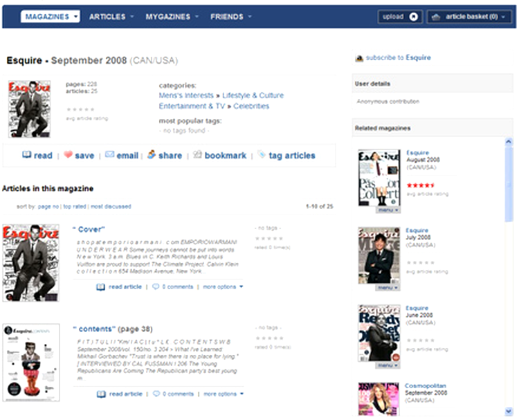Image resolution: width=519 pixels, height=420 pixels.
Task: Open the FRIENDS menu
Action: click(x=230, y=17)
